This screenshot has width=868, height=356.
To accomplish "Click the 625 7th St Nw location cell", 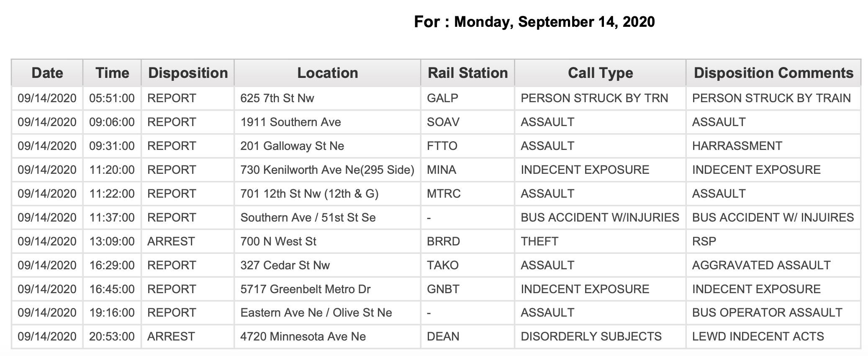I will [277, 98].
